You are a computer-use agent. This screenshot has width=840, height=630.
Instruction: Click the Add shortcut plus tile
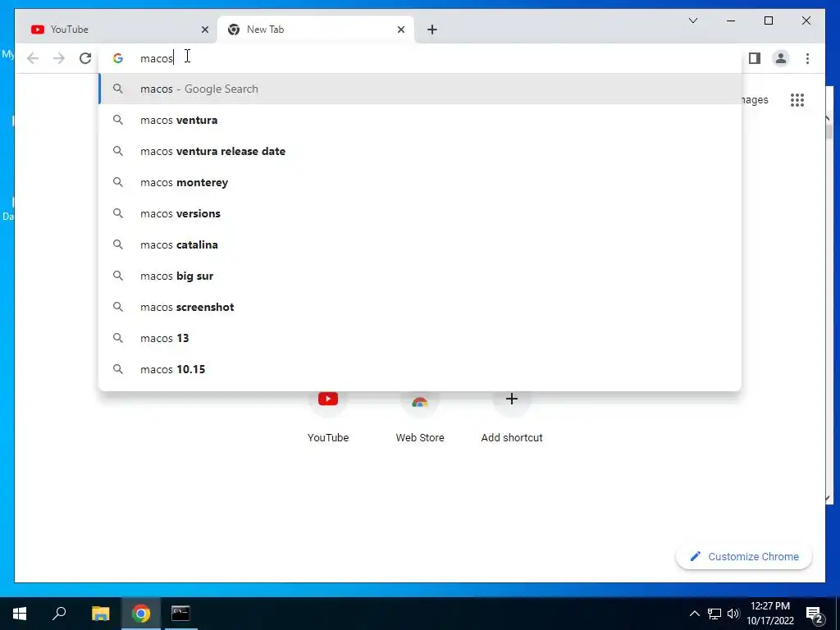pyautogui.click(x=512, y=417)
